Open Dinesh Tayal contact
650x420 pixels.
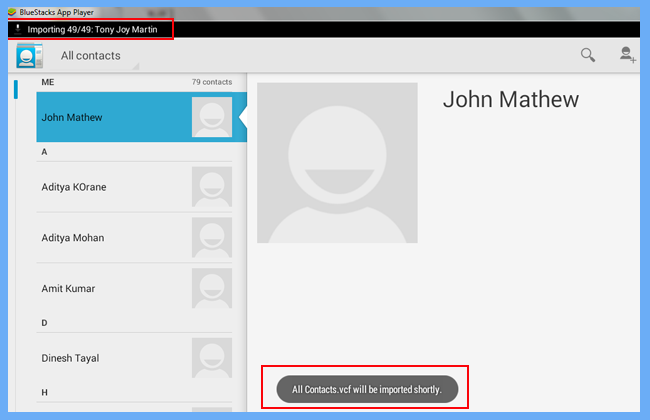click(x=134, y=358)
